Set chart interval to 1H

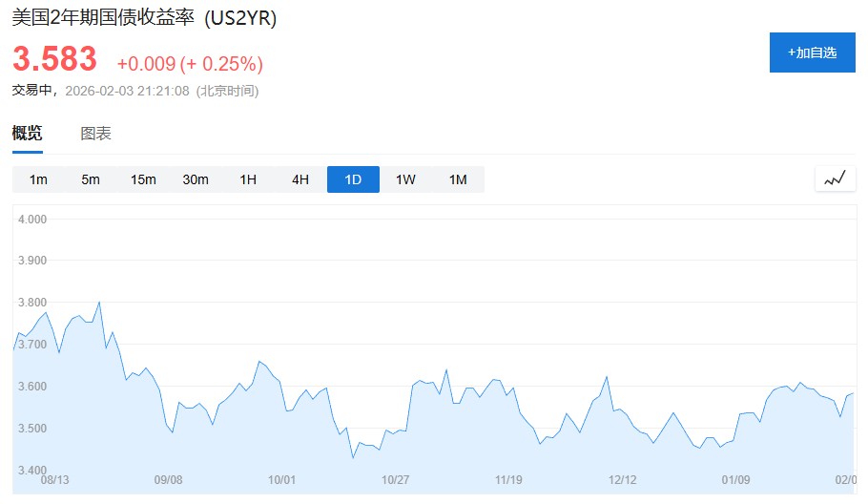click(248, 179)
